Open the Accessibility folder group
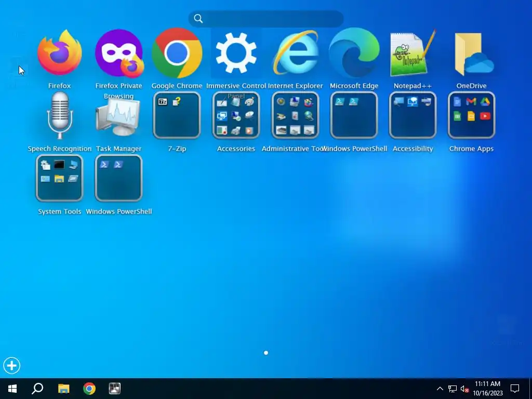 [413, 115]
